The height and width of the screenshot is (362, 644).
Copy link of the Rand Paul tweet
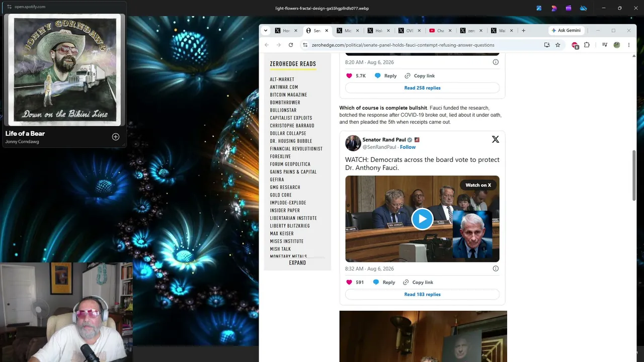pyautogui.click(x=418, y=283)
